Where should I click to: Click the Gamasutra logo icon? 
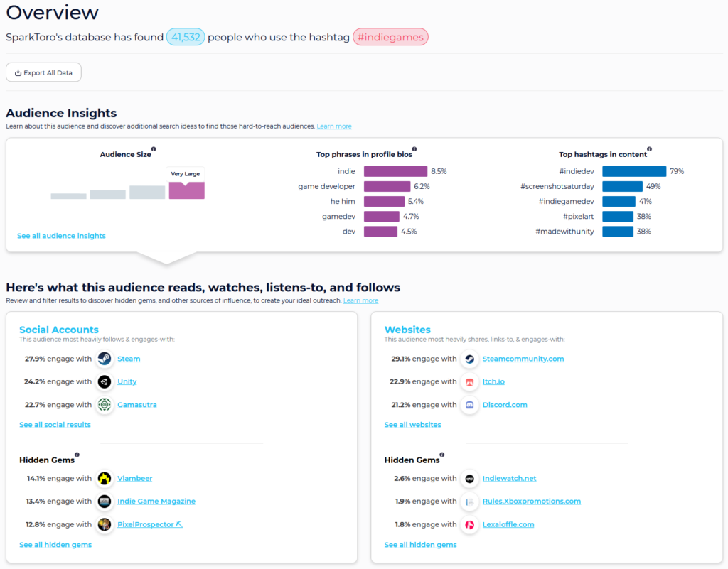coord(105,404)
